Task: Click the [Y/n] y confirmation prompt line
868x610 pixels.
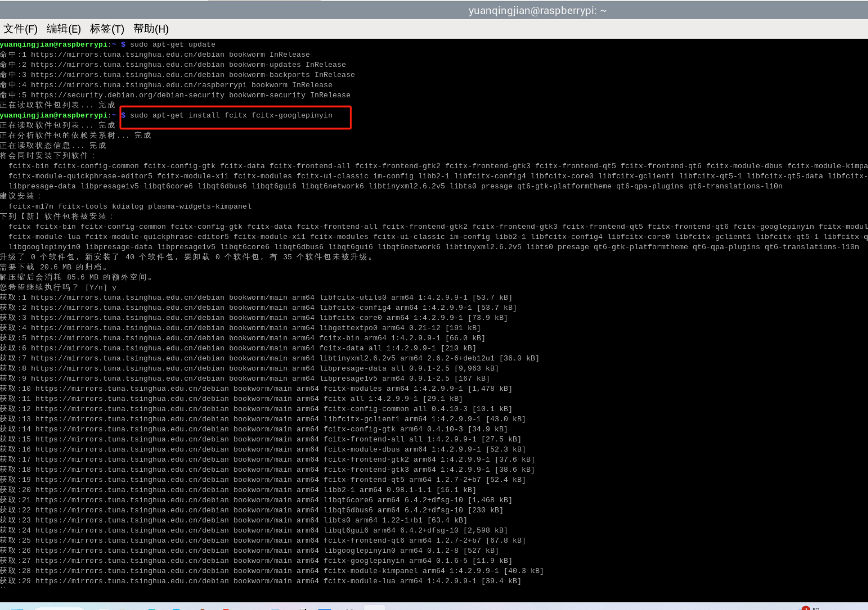Action: coord(58,288)
